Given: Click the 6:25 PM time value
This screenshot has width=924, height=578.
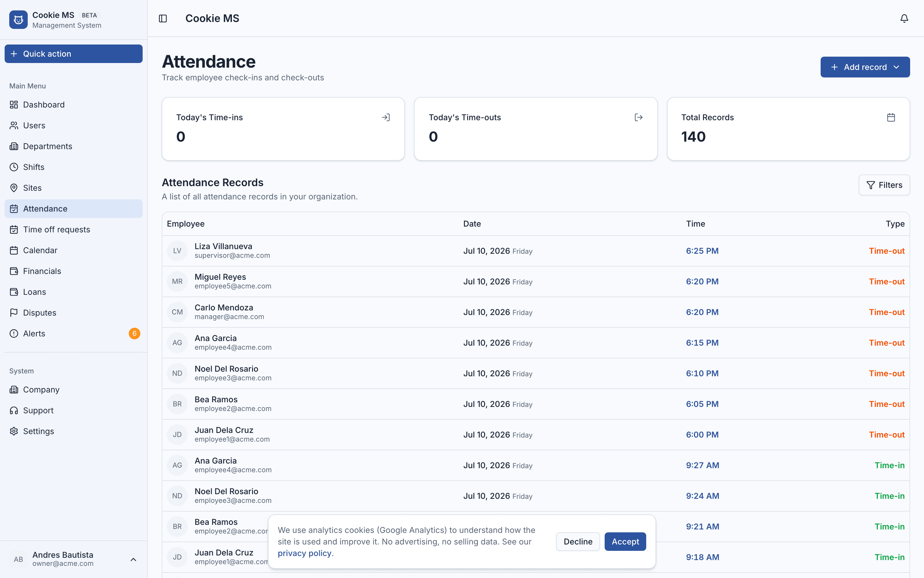Looking at the screenshot, I should tap(702, 251).
